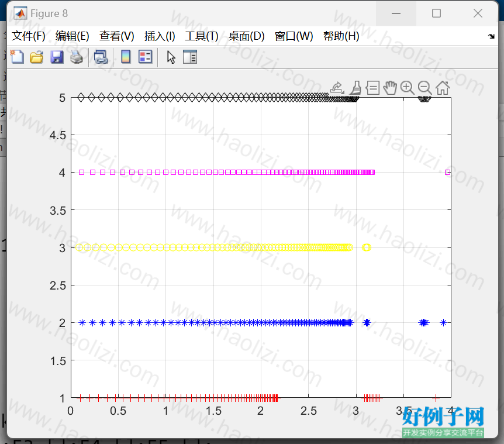Close the Figure 8 window

coord(478,13)
